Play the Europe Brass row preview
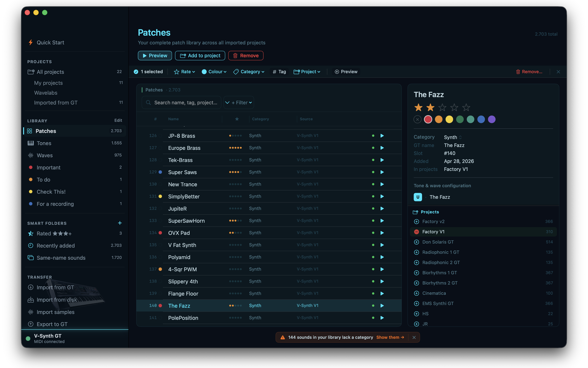 pyautogui.click(x=382, y=148)
